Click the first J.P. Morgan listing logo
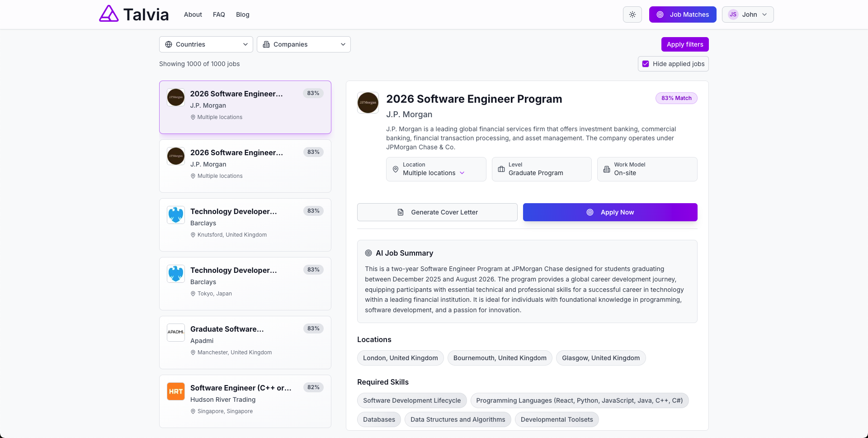The image size is (868, 438). point(176,97)
